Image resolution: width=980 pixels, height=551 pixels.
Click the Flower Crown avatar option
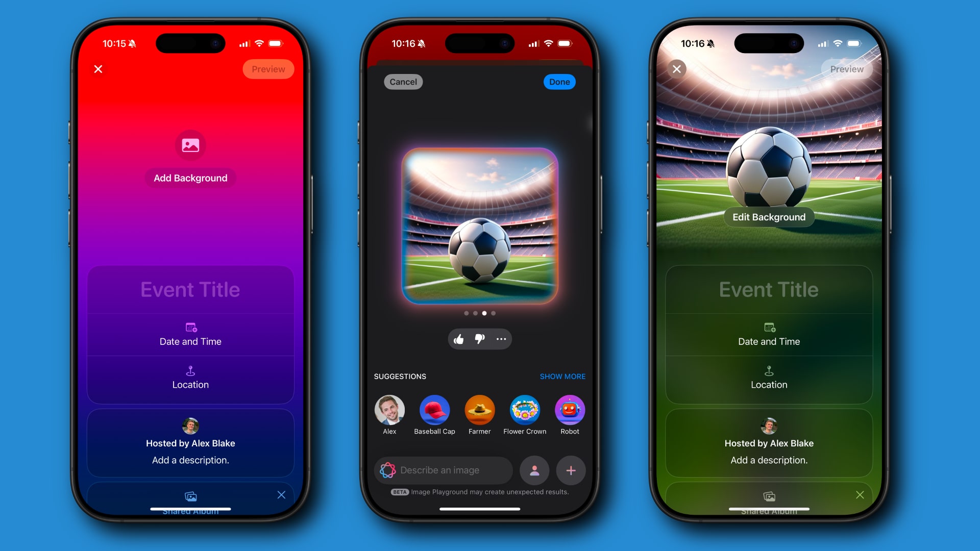coord(524,409)
